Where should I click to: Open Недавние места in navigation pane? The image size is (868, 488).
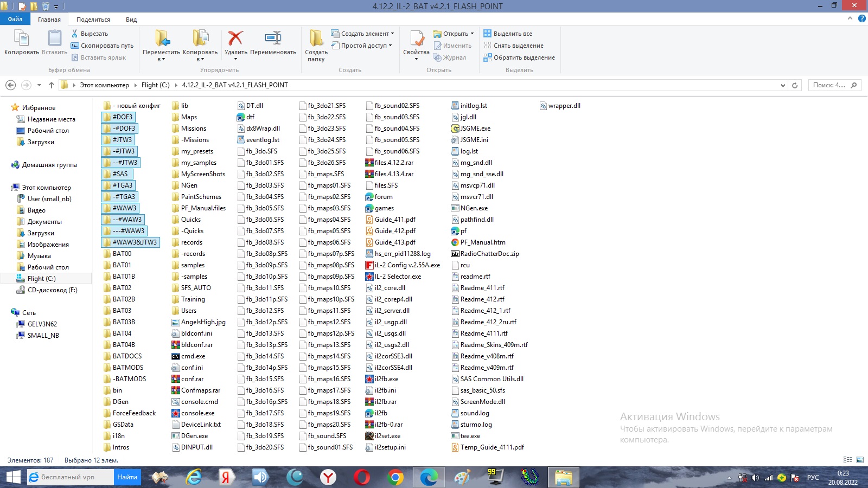coord(52,119)
